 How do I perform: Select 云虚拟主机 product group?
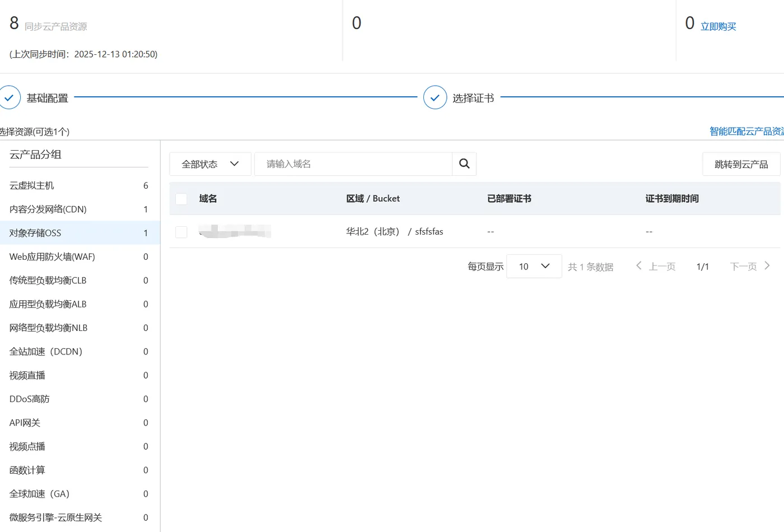coord(79,185)
